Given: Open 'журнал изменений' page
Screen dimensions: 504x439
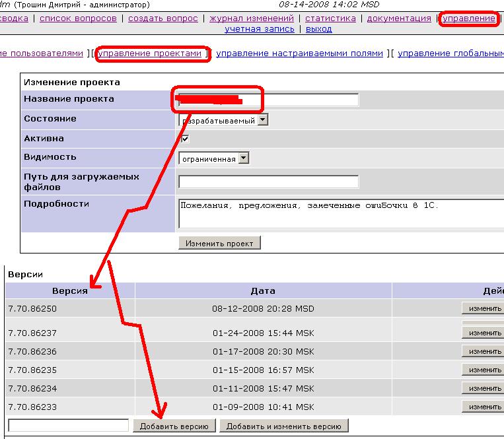Looking at the screenshot, I should tap(251, 18).
